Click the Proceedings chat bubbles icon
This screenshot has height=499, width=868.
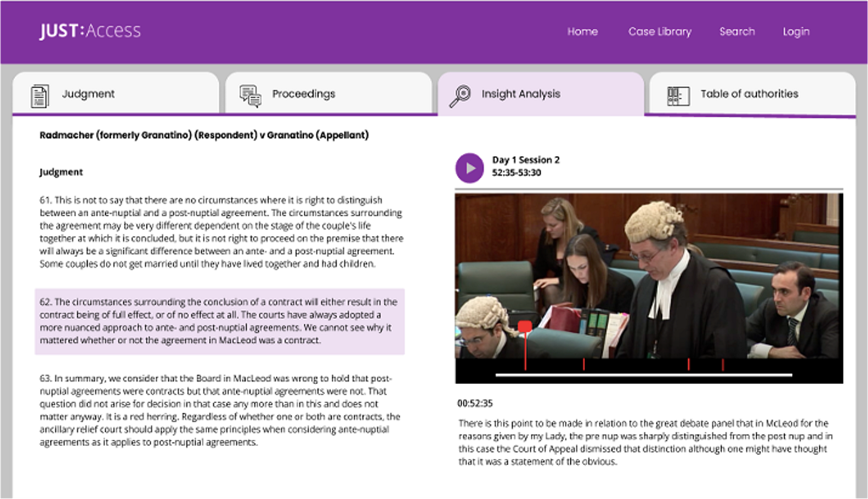[x=250, y=96]
